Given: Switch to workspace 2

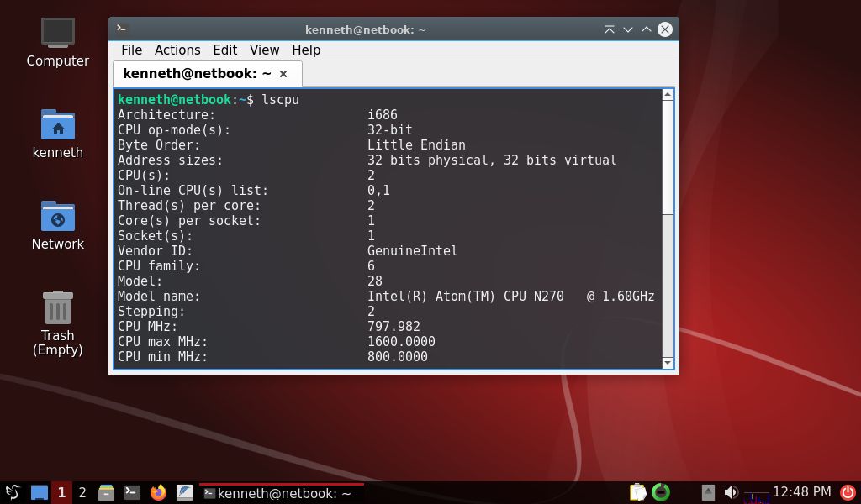Looking at the screenshot, I should point(82,492).
